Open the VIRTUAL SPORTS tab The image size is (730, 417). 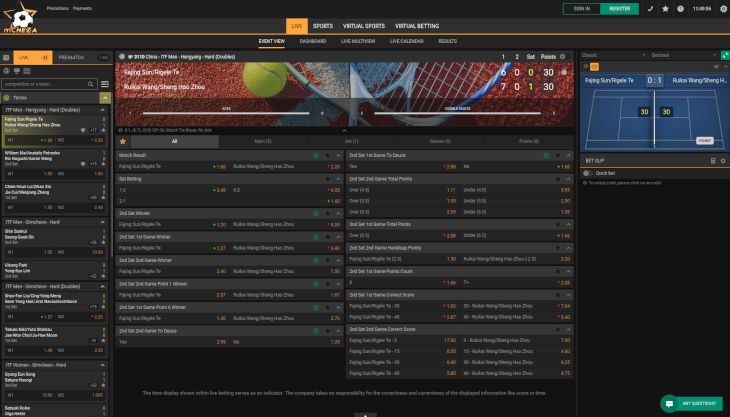click(x=364, y=26)
